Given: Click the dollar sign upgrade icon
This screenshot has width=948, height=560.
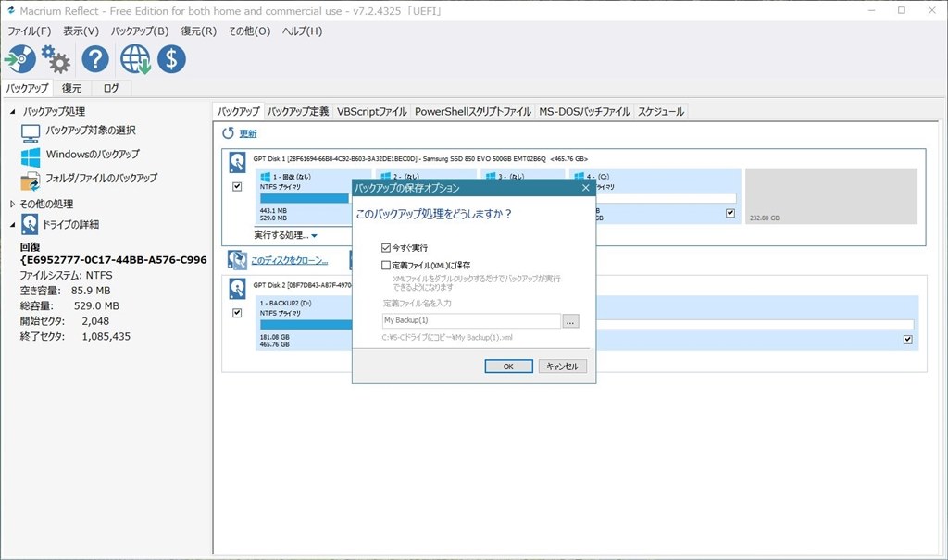Looking at the screenshot, I should coord(170,58).
